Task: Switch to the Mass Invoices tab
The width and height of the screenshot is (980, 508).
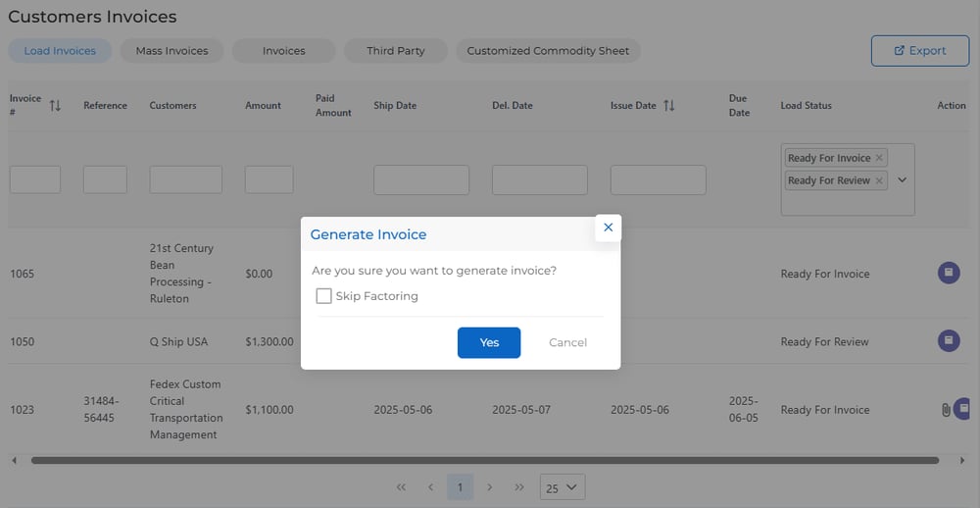Action: pos(171,51)
